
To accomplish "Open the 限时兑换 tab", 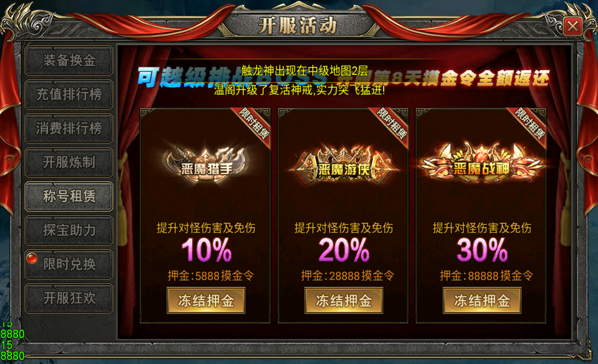I will coord(69,264).
